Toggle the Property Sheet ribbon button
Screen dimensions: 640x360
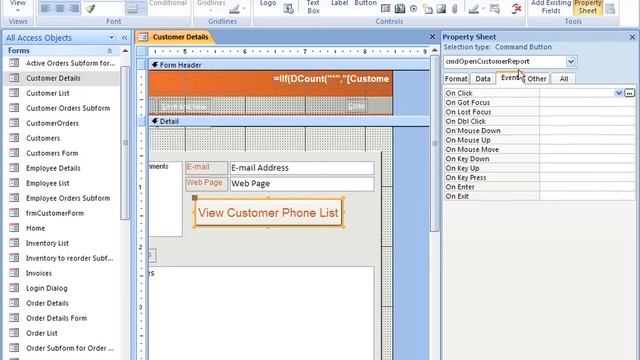[x=587, y=7]
